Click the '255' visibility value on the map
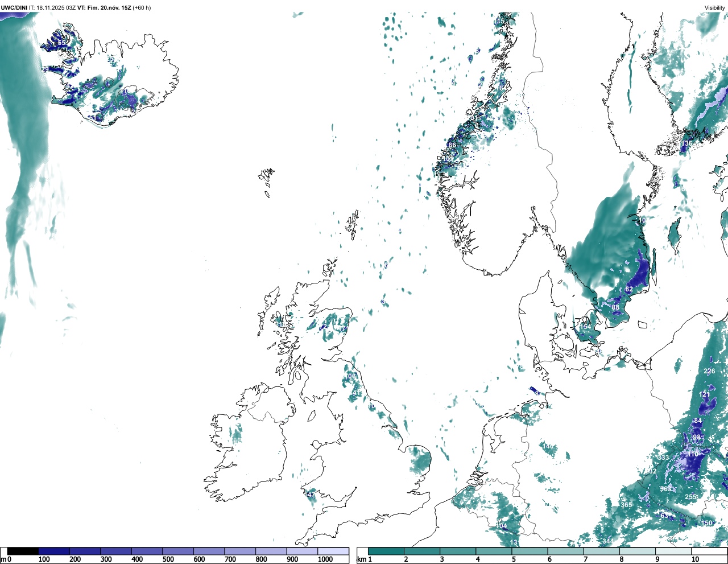This screenshot has height=564, width=728. tap(690, 497)
